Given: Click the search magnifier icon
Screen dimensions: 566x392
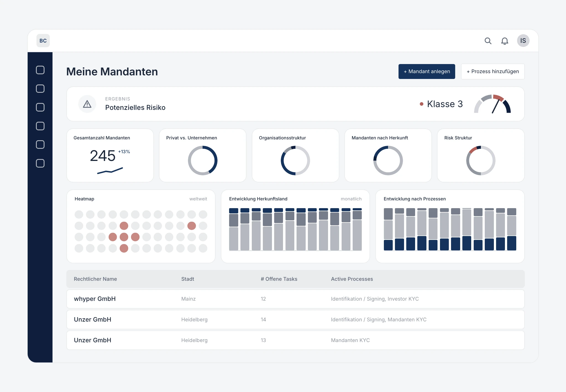Looking at the screenshot, I should 488,41.
